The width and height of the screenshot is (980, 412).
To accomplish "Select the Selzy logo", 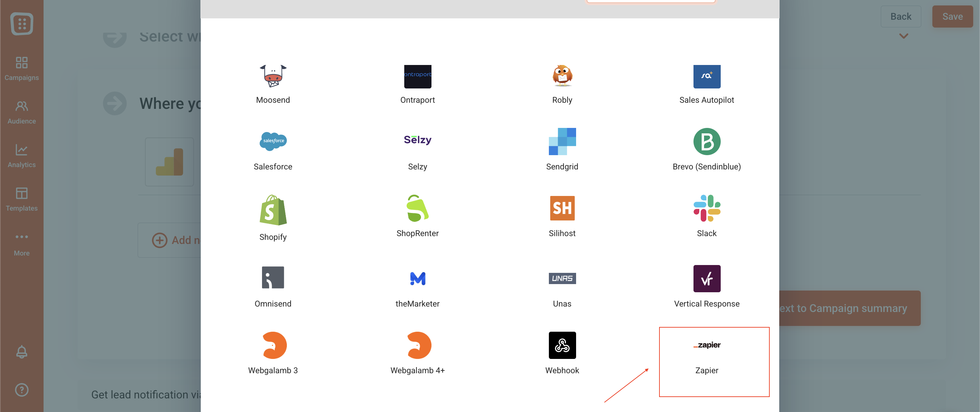I will click(x=417, y=140).
